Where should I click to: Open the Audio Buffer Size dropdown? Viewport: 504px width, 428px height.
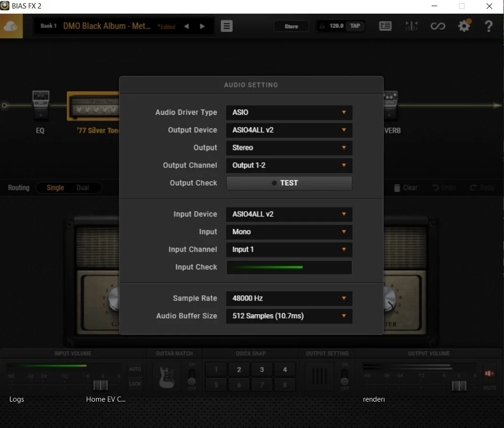(x=289, y=316)
